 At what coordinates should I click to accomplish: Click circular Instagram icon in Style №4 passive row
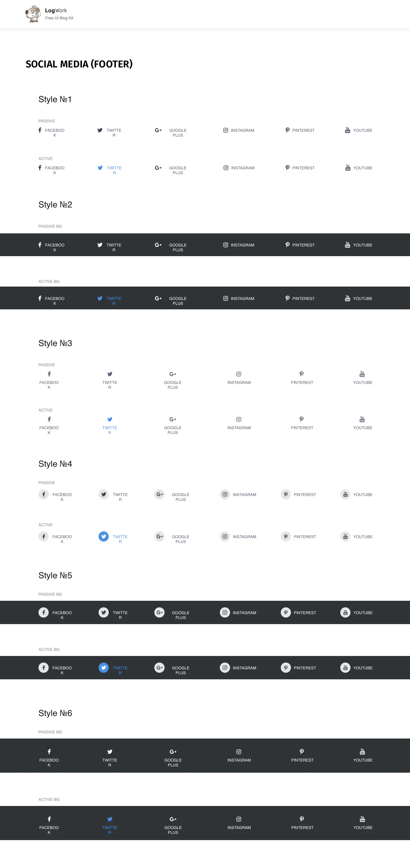[x=225, y=494]
